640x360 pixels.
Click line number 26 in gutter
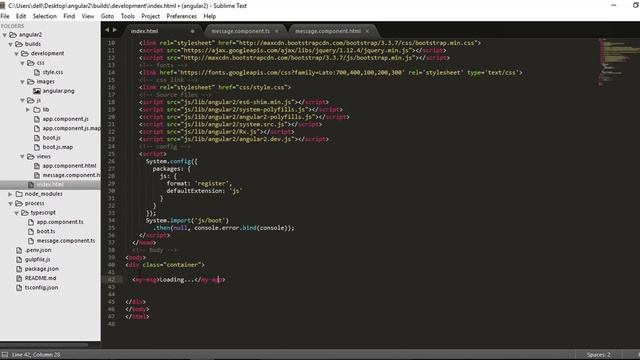point(111,162)
